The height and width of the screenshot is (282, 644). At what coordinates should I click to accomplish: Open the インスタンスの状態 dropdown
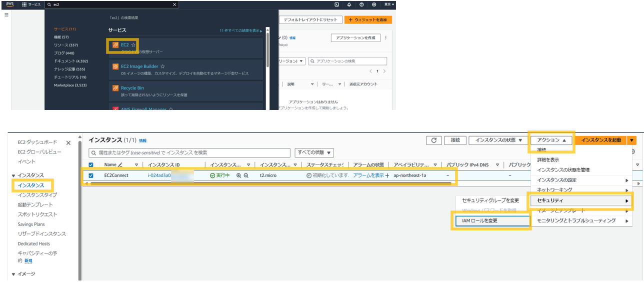(497, 140)
